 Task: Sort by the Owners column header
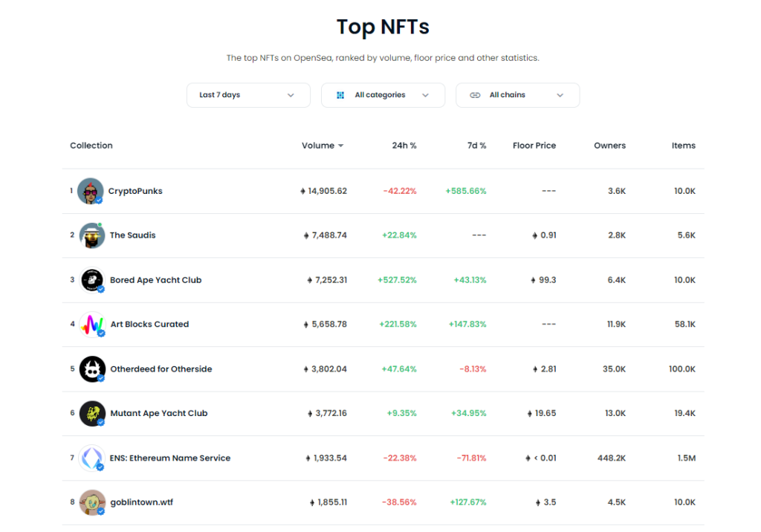click(609, 146)
